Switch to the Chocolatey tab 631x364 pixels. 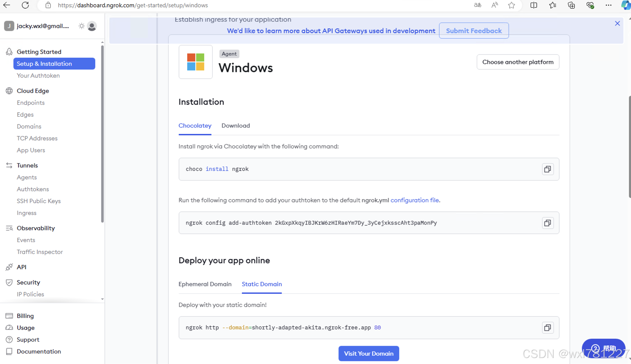(195, 126)
